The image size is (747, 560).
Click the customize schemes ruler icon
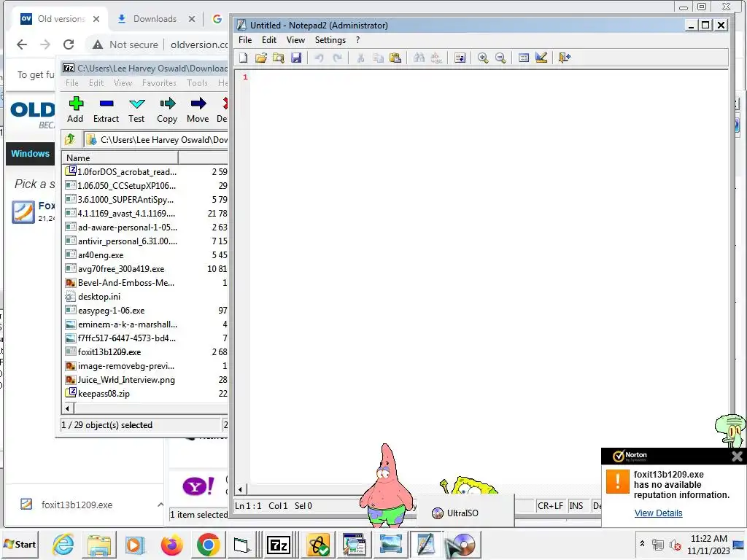(541, 58)
